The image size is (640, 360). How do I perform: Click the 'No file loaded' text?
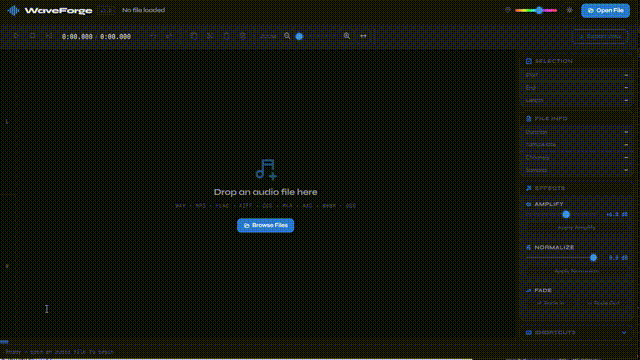click(x=143, y=10)
